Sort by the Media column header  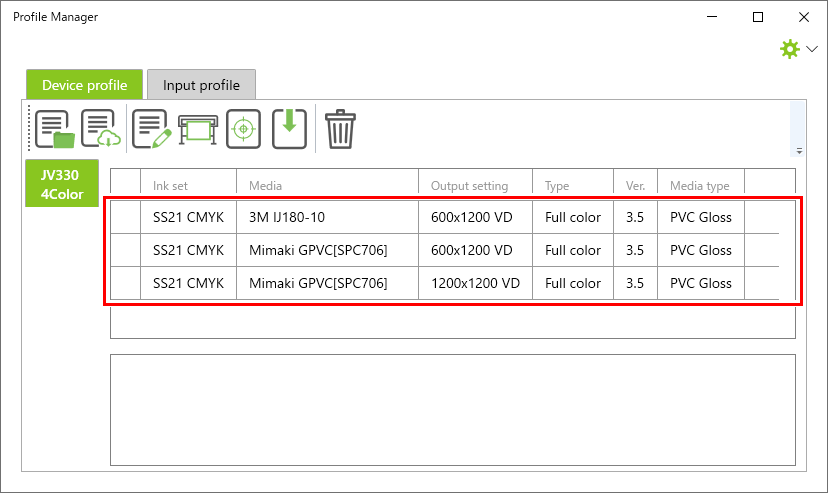coord(265,185)
